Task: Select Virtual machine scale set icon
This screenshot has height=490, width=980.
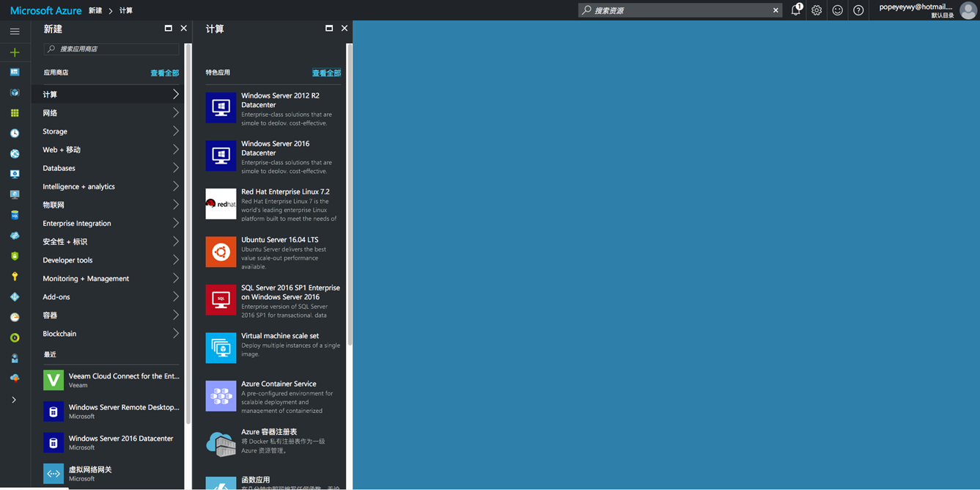Action: click(221, 348)
